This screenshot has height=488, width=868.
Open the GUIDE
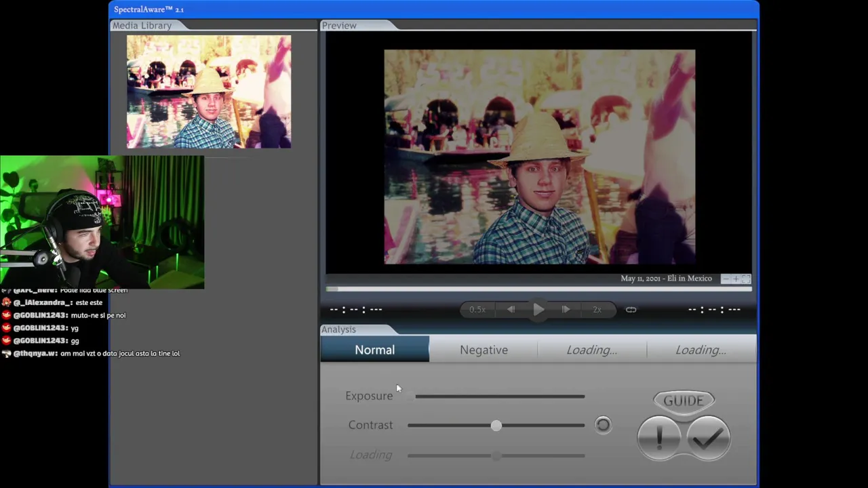pyautogui.click(x=684, y=401)
